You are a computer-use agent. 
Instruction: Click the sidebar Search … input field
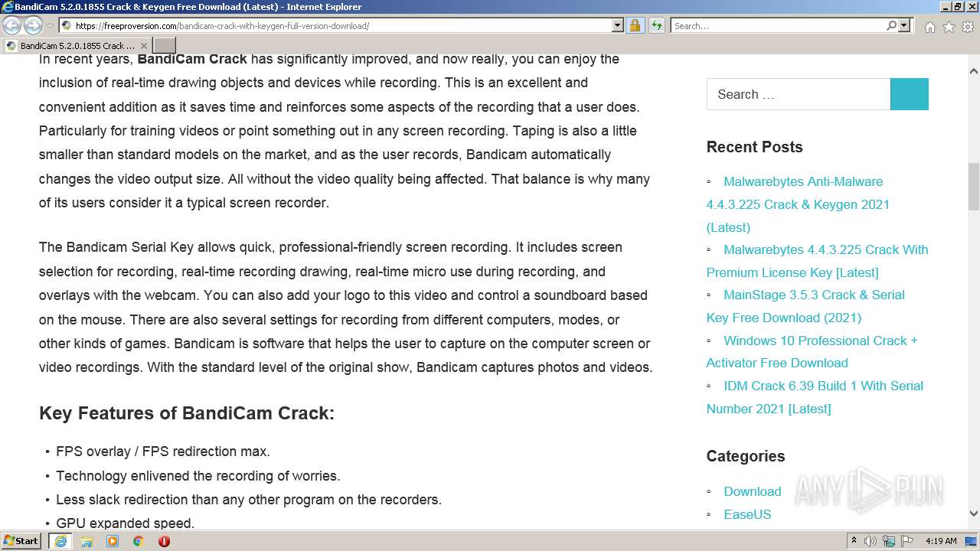(799, 94)
